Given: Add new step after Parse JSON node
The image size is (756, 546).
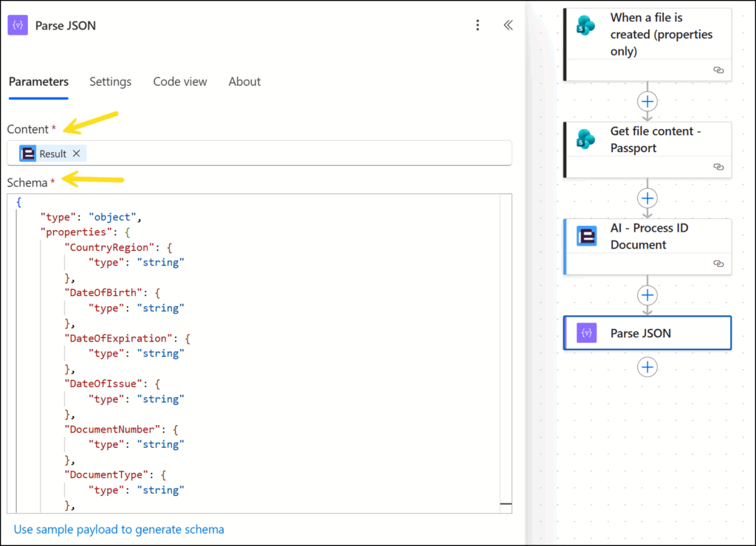Looking at the screenshot, I should (x=647, y=367).
